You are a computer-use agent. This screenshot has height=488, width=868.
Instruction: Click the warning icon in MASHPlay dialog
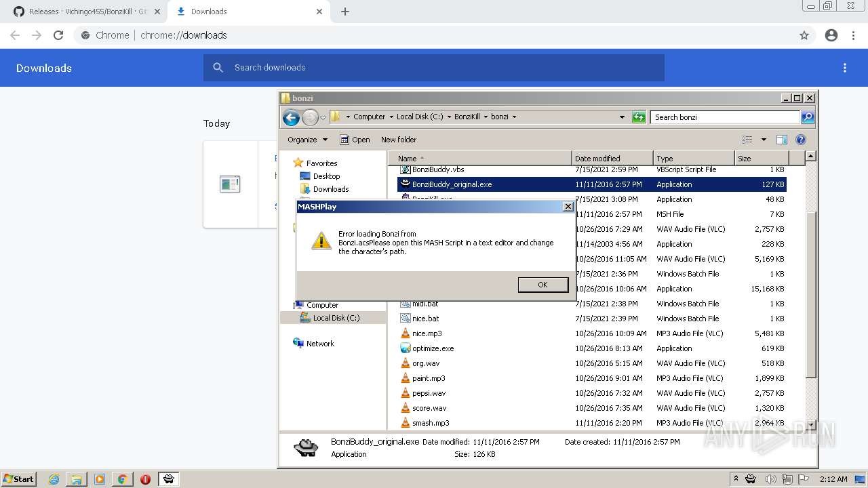[321, 240]
